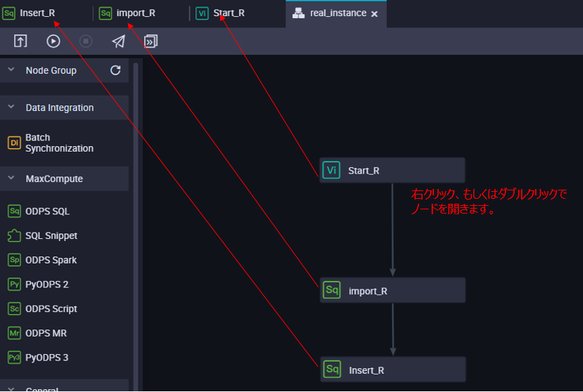Collapse the Data Integration section chevron
This screenshot has width=583, height=392.
pyautogui.click(x=11, y=107)
